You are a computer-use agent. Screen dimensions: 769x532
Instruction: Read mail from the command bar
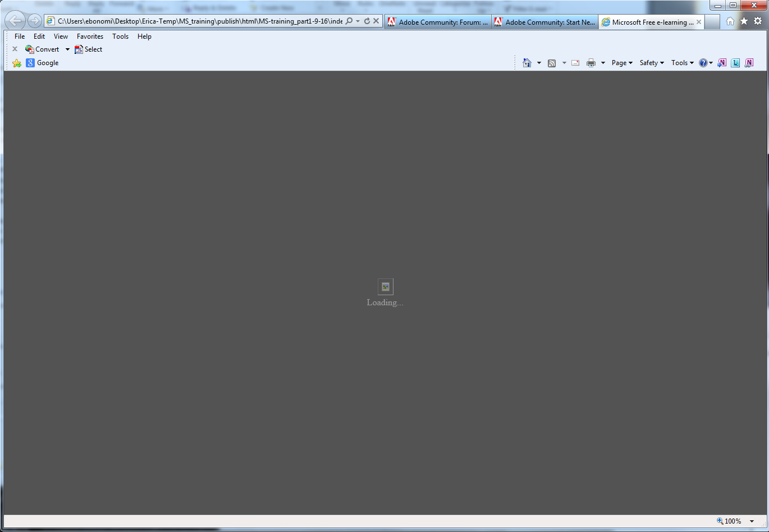tap(575, 62)
